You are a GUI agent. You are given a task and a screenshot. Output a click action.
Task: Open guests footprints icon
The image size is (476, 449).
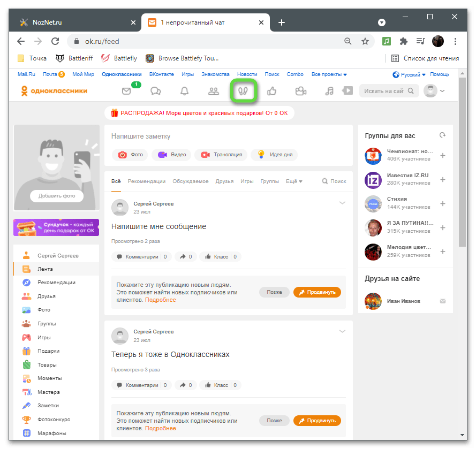(x=243, y=91)
